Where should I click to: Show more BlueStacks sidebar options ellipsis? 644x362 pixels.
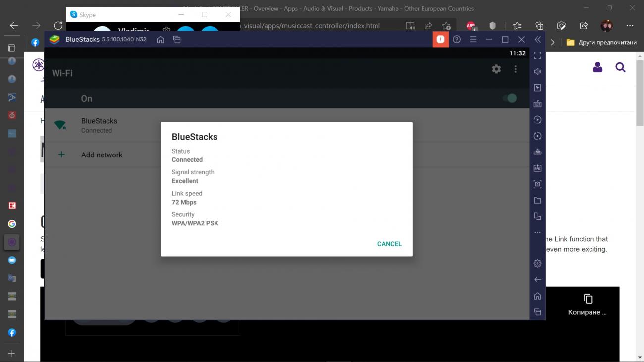point(537,232)
